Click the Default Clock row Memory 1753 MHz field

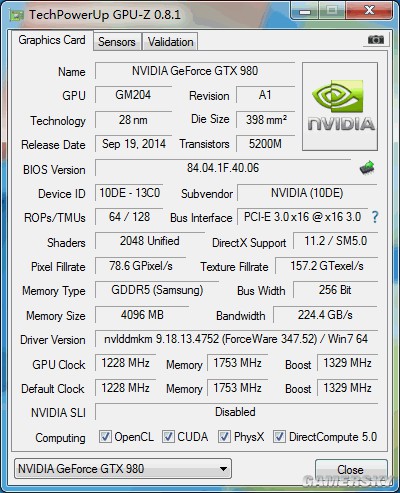237,388
